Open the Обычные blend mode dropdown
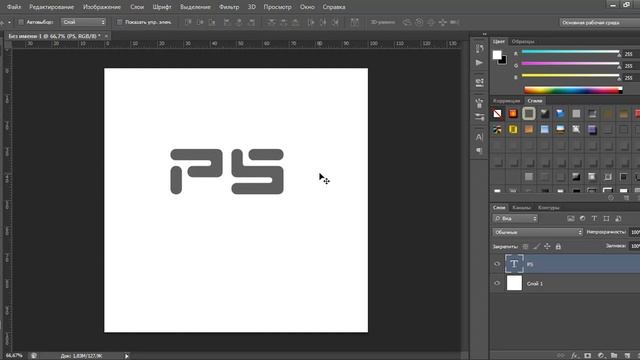 tap(538, 232)
